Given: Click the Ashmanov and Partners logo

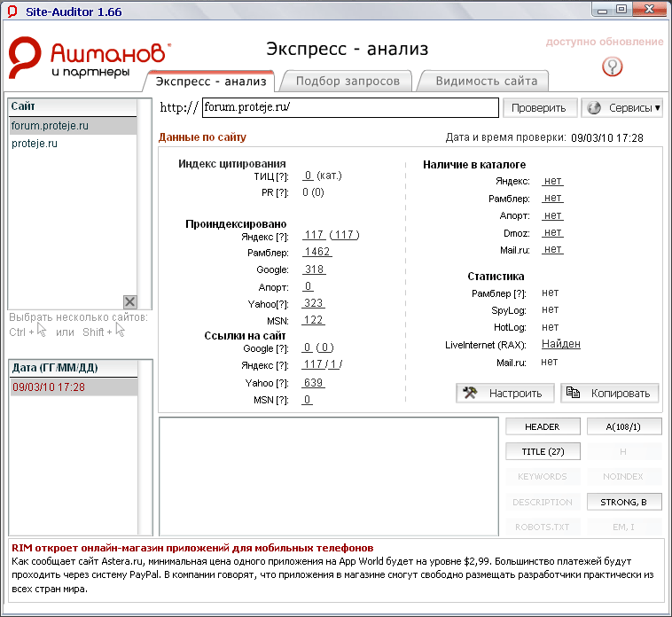Looking at the screenshot, I should (x=90, y=59).
